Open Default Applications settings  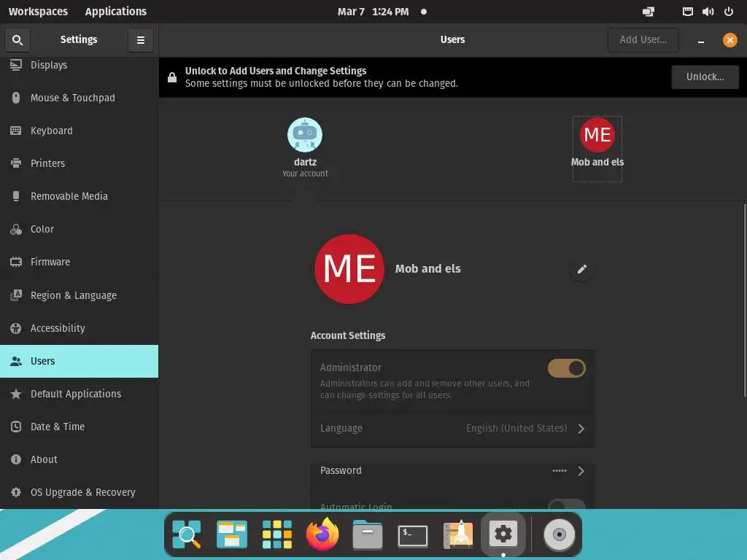pos(79,394)
